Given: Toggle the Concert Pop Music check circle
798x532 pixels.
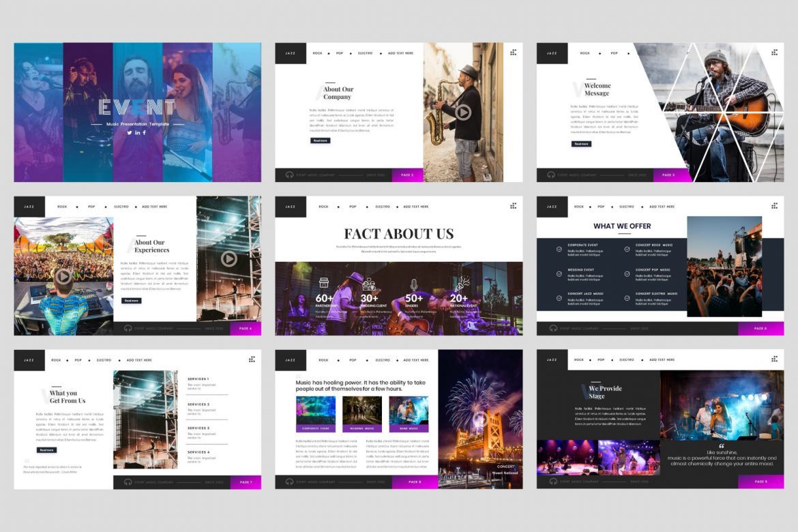Looking at the screenshot, I should pyautogui.click(x=627, y=274).
